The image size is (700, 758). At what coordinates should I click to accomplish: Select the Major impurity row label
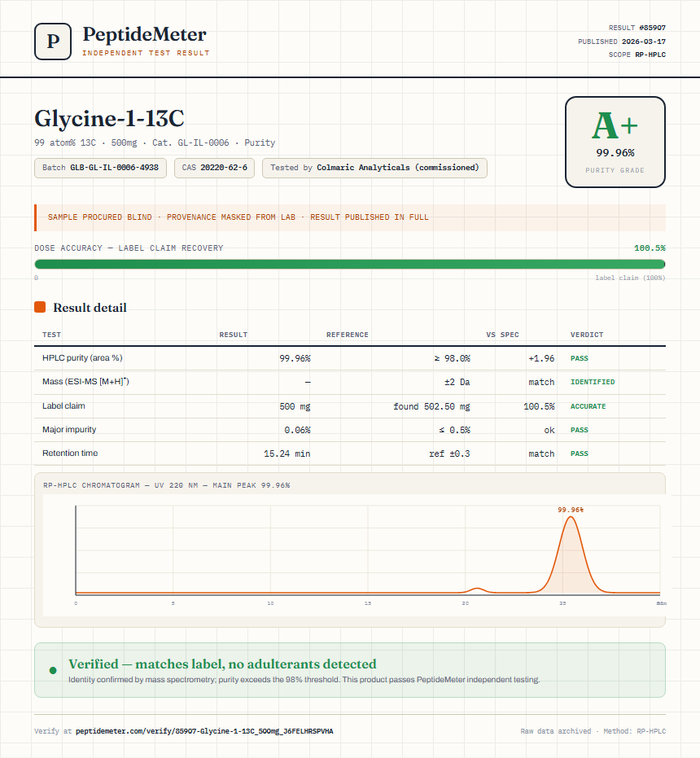tap(69, 429)
